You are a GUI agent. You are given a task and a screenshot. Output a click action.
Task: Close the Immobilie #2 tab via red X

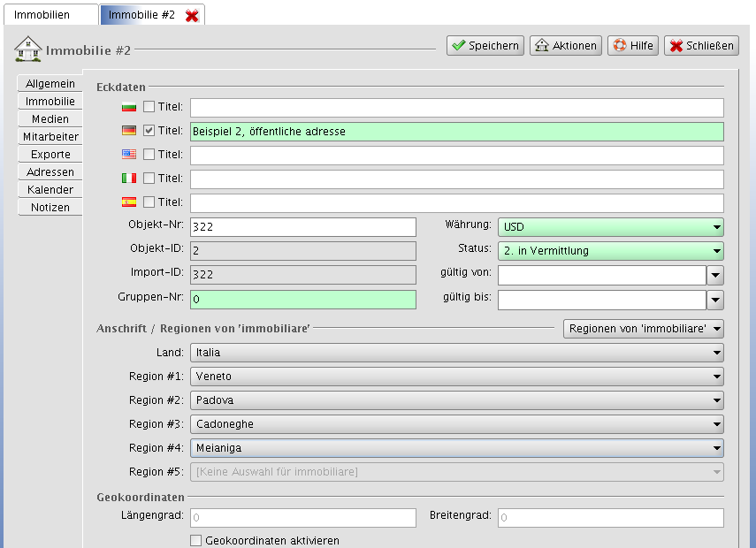tap(192, 15)
